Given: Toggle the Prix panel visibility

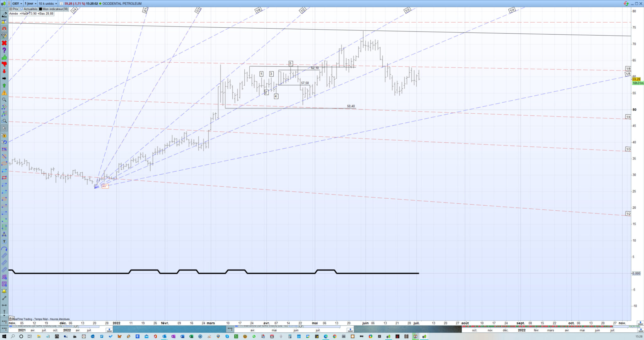Looking at the screenshot, I should (x=14, y=9).
